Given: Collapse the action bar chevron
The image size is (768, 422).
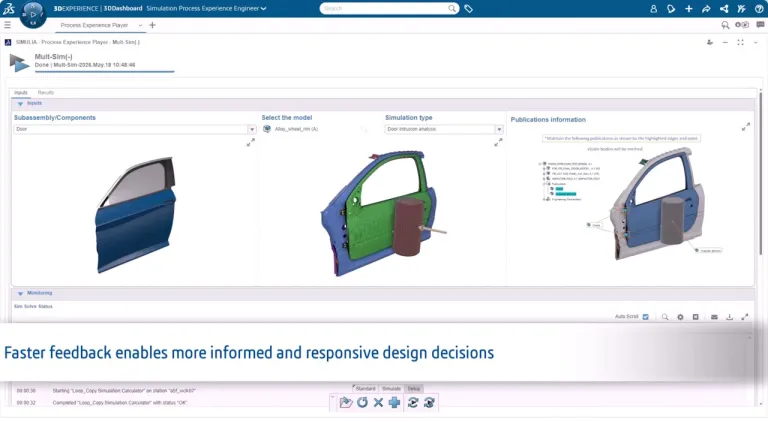Looking at the screenshot, I should click(x=333, y=397).
